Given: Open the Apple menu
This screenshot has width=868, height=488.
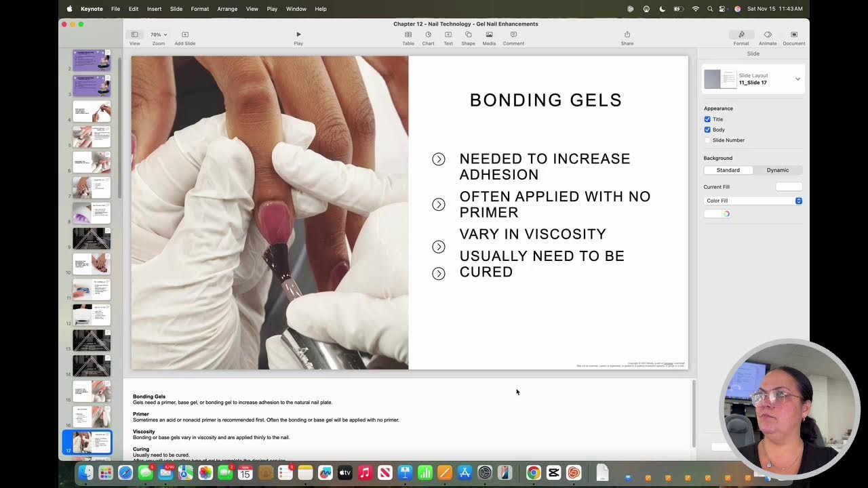Looking at the screenshot, I should pyautogui.click(x=69, y=9).
